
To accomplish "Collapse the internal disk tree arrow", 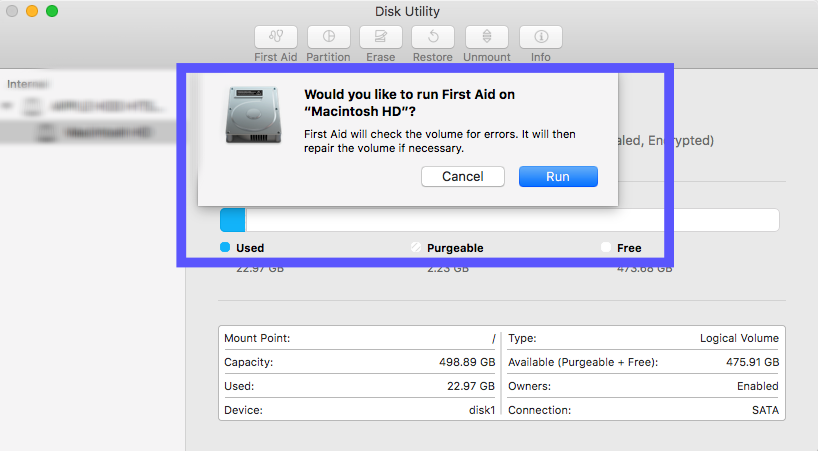I will (7, 106).
